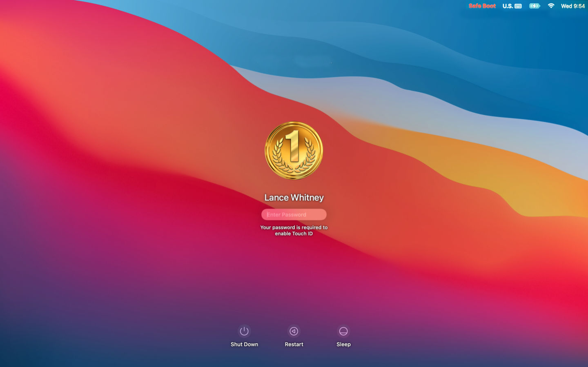The height and width of the screenshot is (367, 588).
Task: Click the Touch ID password required message
Action: tap(294, 230)
